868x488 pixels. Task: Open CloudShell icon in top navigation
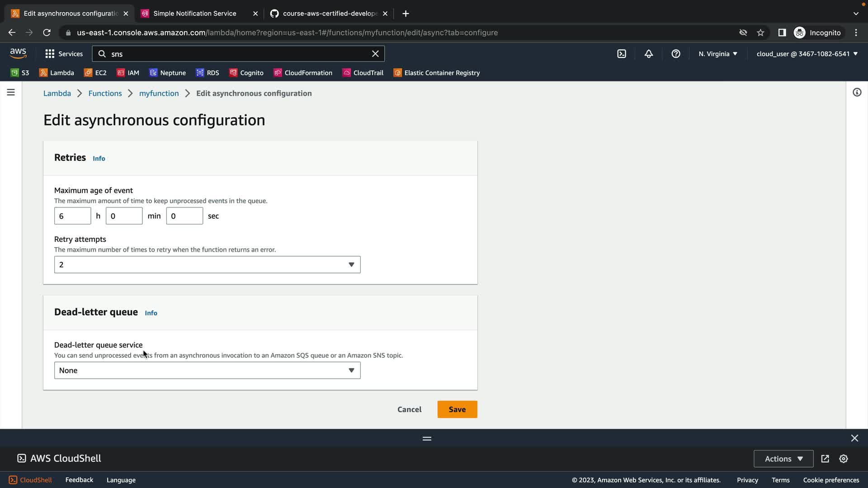point(622,54)
